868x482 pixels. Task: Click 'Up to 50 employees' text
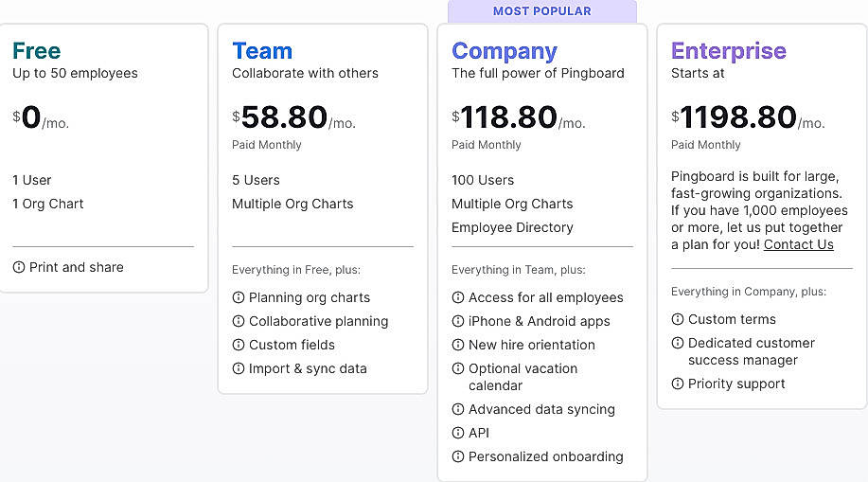click(75, 73)
